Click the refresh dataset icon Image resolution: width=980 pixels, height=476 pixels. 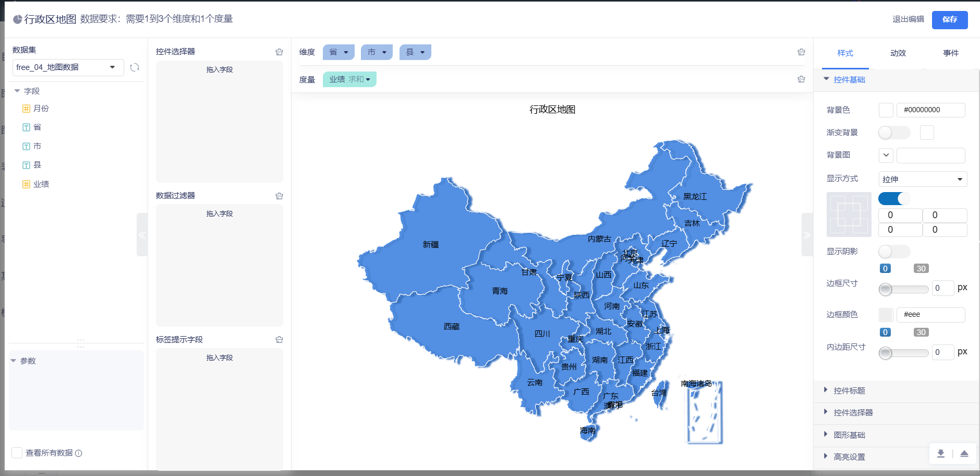tap(135, 67)
